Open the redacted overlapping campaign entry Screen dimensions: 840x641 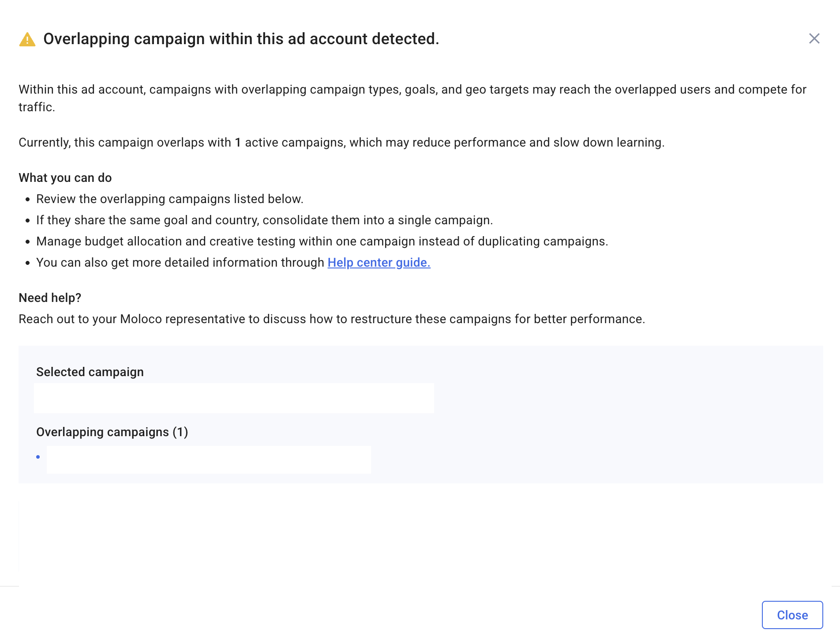pyautogui.click(x=209, y=460)
